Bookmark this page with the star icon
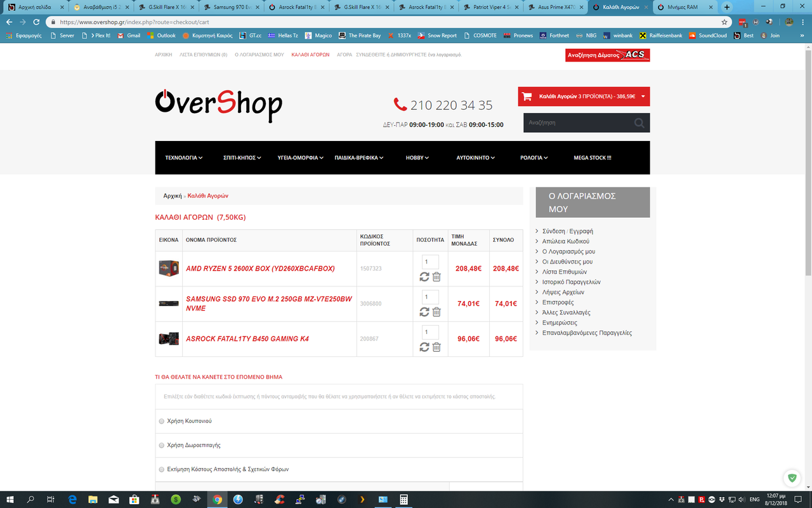Viewport: 812px width, 508px height. click(x=724, y=22)
